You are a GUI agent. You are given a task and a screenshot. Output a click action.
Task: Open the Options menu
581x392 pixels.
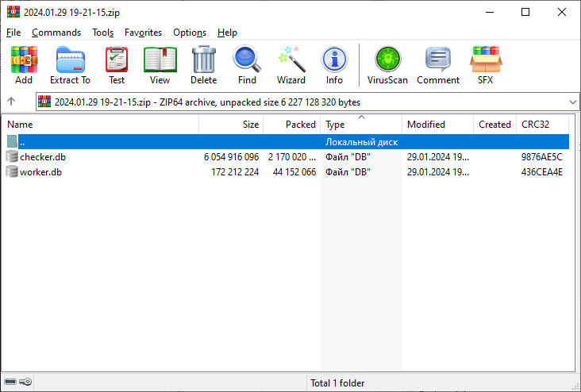point(190,33)
